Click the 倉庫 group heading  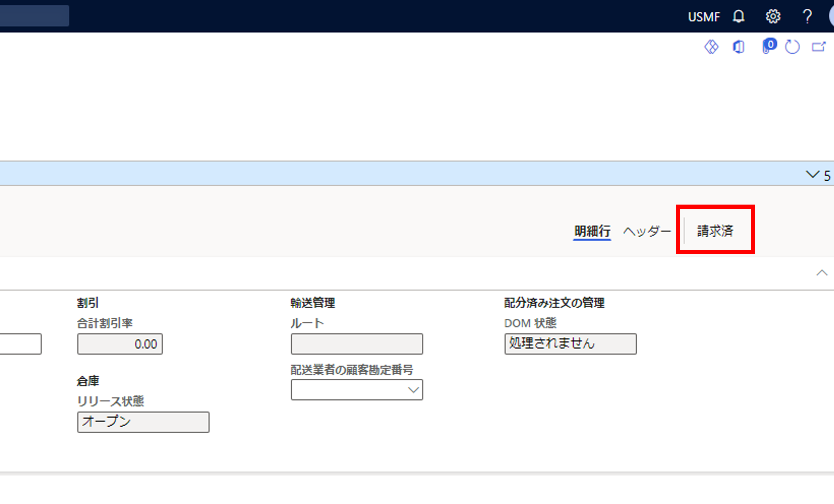click(x=88, y=381)
